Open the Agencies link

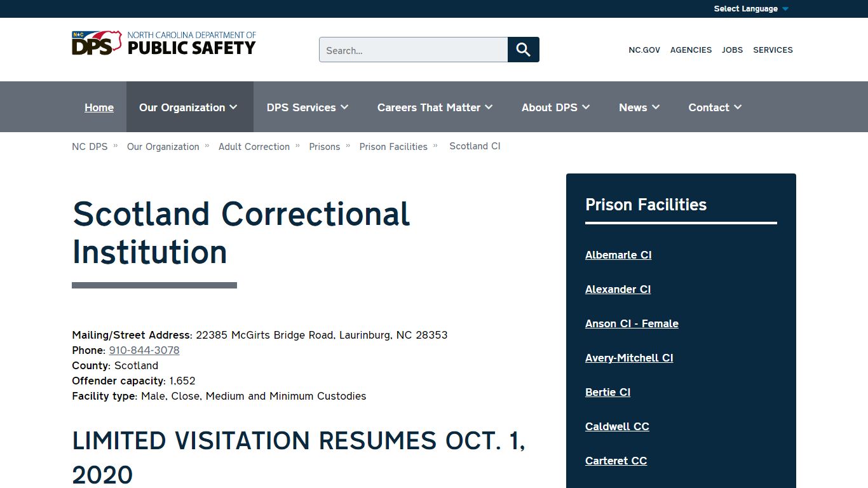(691, 50)
